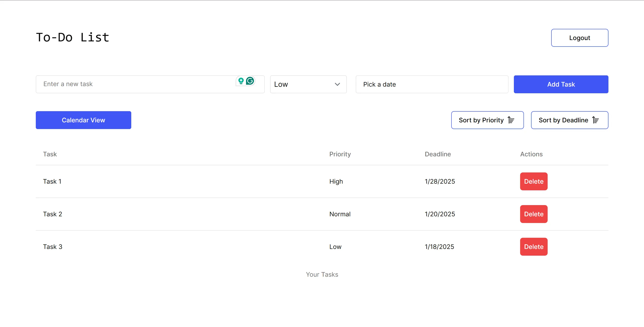Click the Deadline column header

[438, 154]
